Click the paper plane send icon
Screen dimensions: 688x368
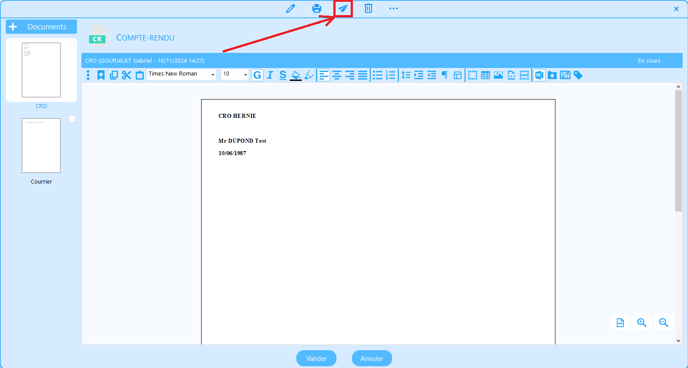pyautogui.click(x=343, y=8)
